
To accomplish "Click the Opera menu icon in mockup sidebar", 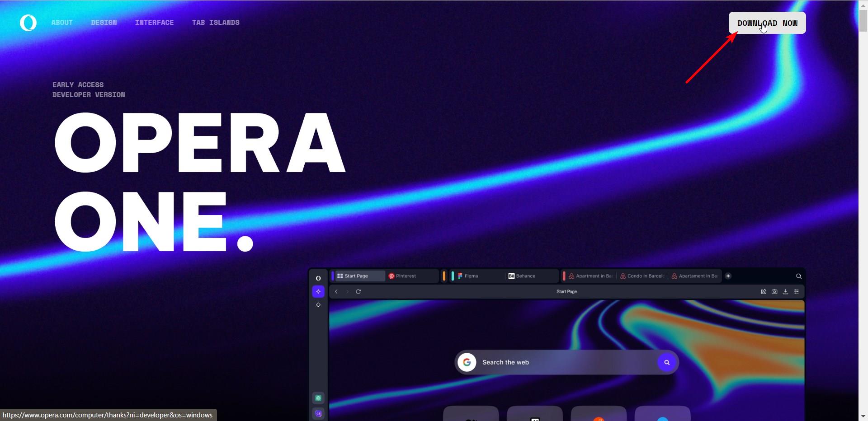I will pos(318,278).
